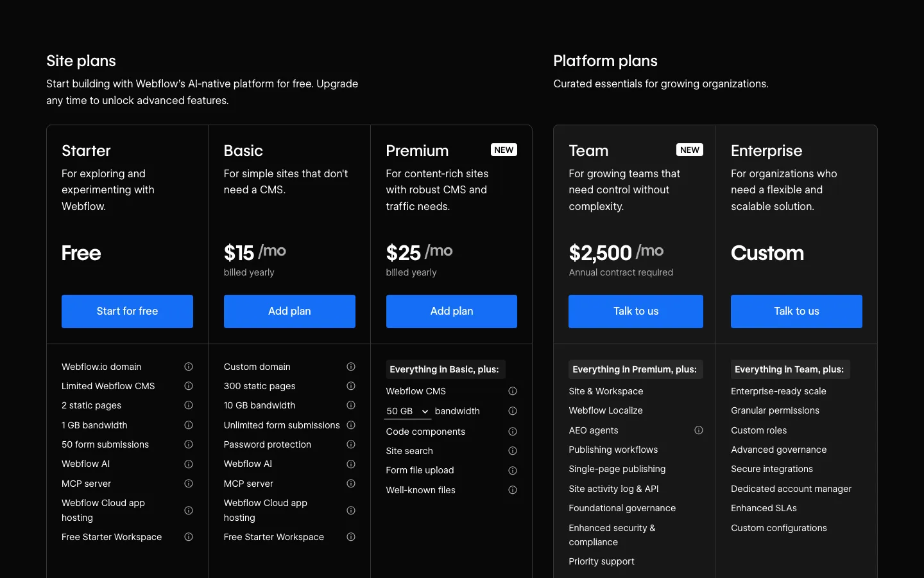924x578 pixels.
Task: Open info icon for 2 static pages
Action: (189, 405)
